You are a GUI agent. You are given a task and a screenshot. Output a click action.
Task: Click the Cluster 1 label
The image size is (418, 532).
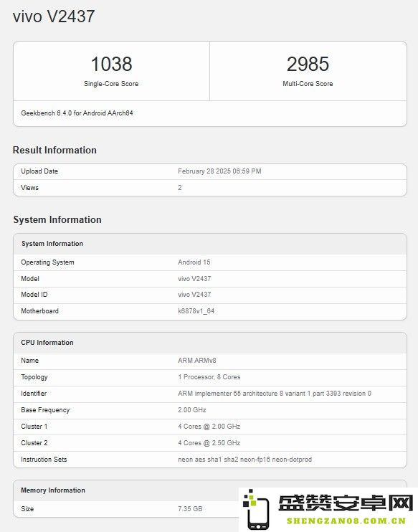[x=34, y=426]
